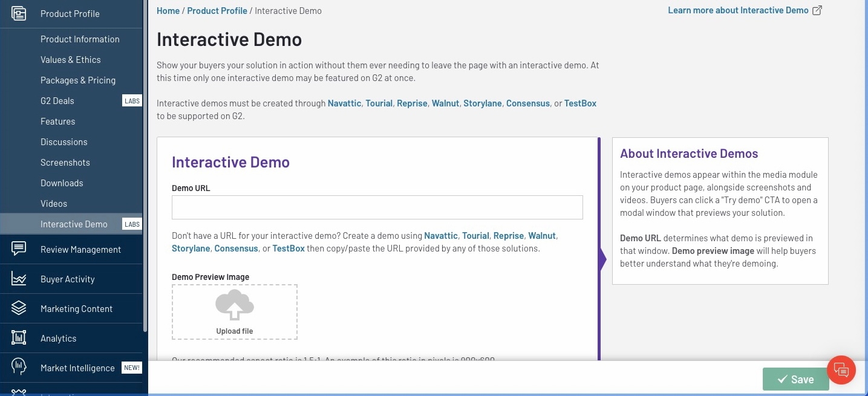Image resolution: width=868 pixels, height=396 pixels.
Task: Click the external link icon beside Learn more
Action: coord(817,10)
